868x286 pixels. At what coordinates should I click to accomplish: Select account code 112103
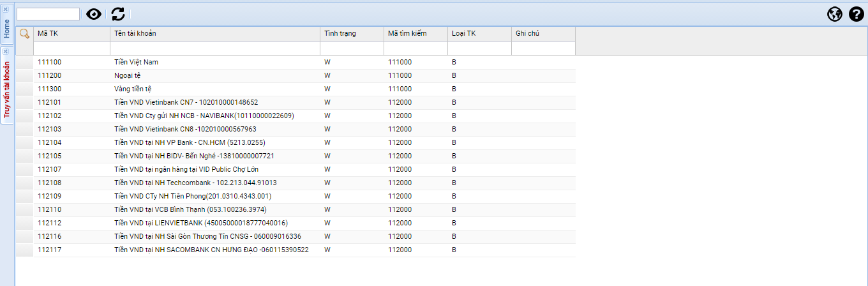point(50,129)
